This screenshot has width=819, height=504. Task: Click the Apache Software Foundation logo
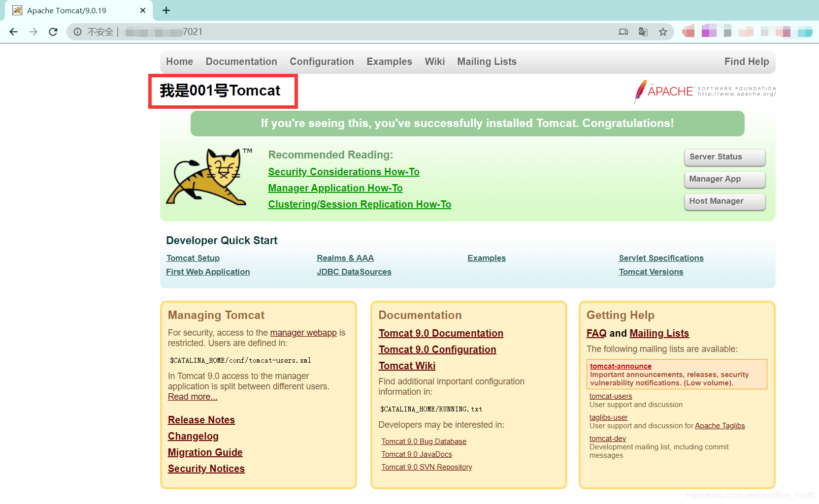click(x=705, y=92)
